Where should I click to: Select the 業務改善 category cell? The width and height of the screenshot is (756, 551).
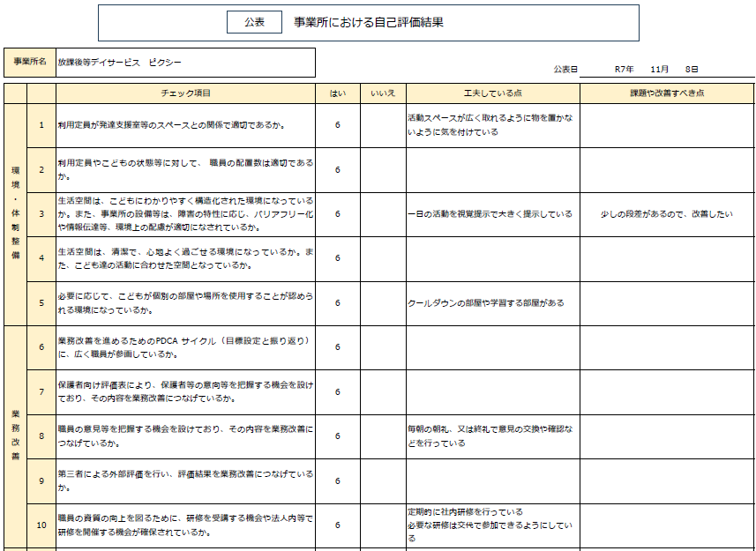pyautogui.click(x=15, y=436)
